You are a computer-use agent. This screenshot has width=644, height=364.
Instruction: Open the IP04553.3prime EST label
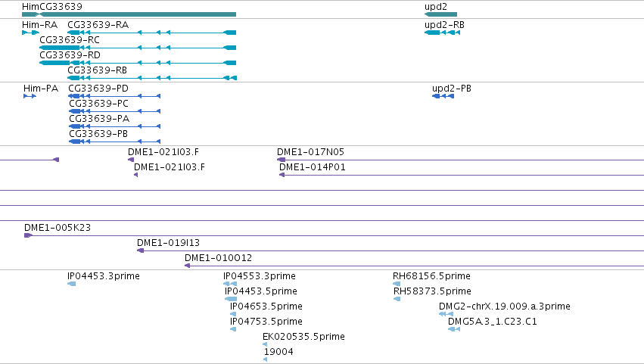[x=260, y=276]
